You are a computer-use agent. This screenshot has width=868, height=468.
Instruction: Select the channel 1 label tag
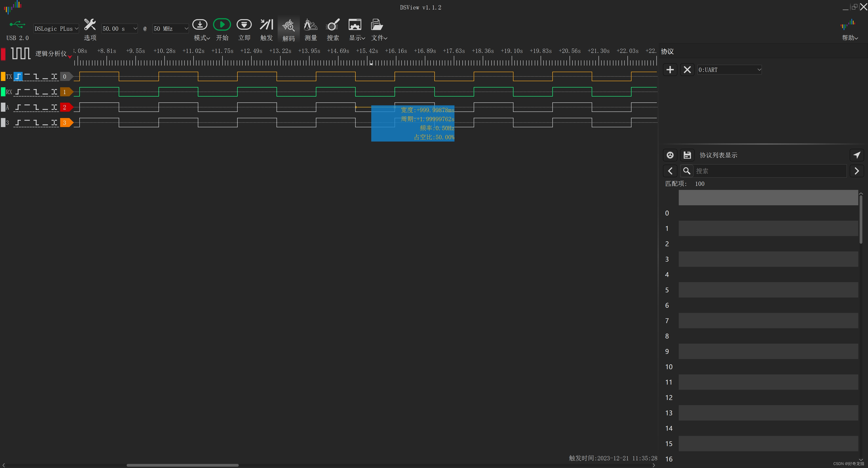[66, 92]
